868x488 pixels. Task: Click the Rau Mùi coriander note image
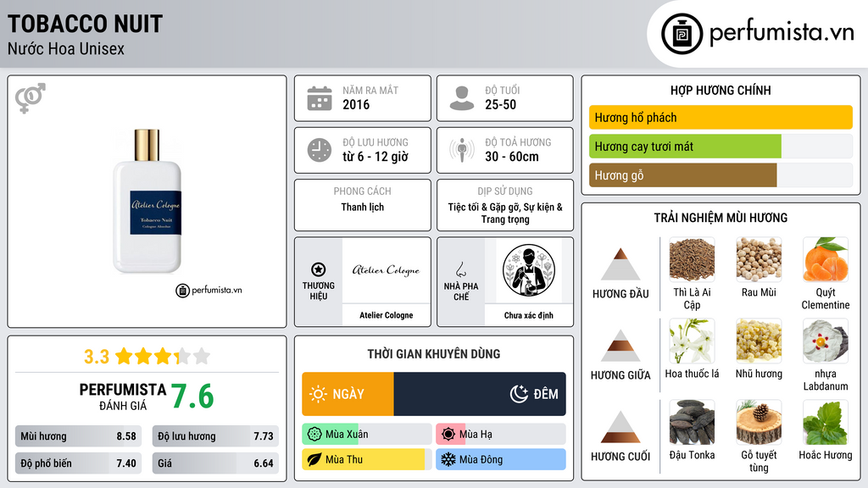point(759,259)
